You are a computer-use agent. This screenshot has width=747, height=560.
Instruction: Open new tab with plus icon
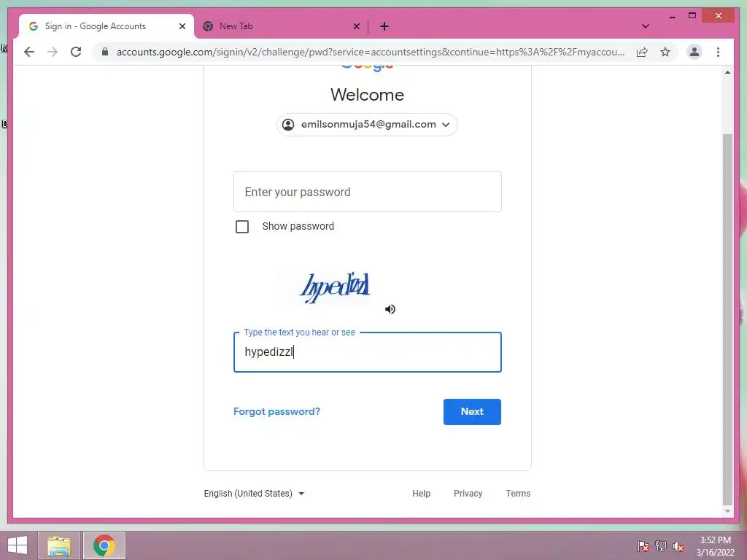[x=384, y=26]
